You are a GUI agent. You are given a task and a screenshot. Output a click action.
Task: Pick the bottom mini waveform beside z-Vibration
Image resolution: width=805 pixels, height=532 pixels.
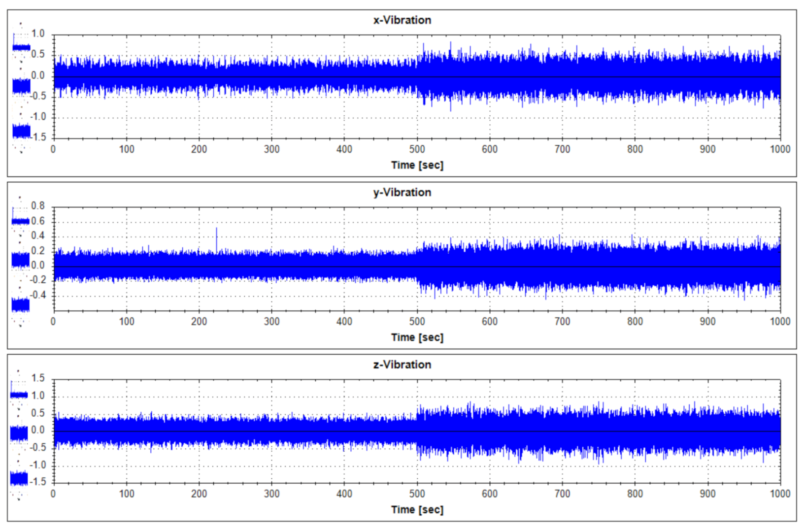[x=19, y=478]
